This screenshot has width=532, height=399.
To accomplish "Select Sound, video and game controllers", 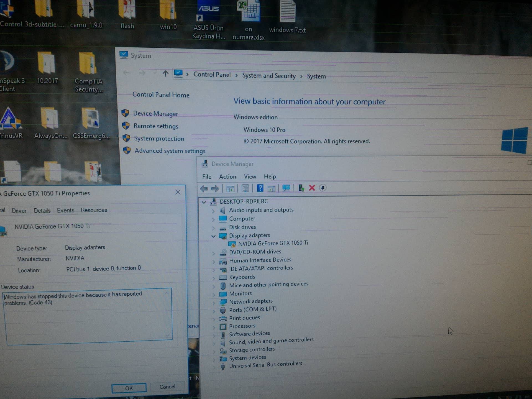I will 271,341.
